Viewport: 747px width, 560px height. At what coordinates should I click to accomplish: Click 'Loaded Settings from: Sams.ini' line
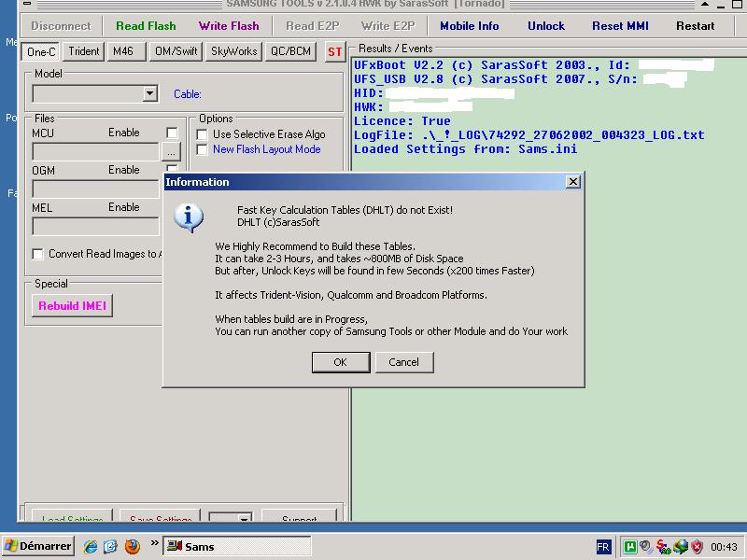click(465, 149)
